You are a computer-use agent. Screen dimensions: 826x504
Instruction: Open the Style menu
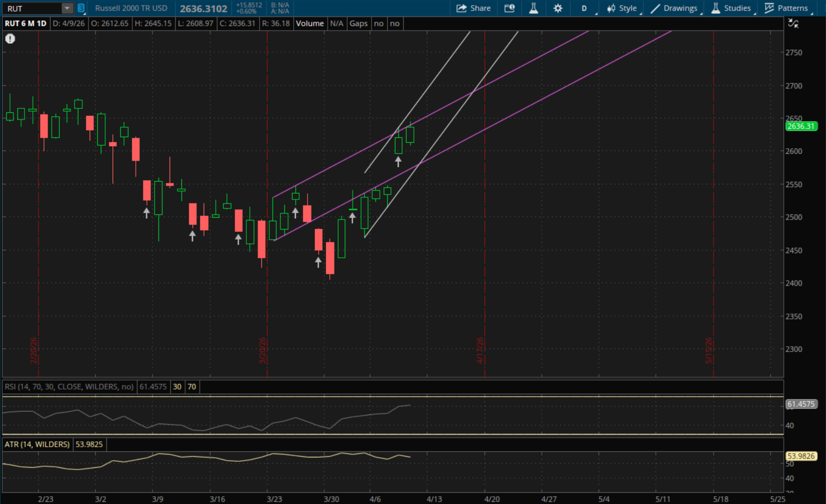click(622, 8)
